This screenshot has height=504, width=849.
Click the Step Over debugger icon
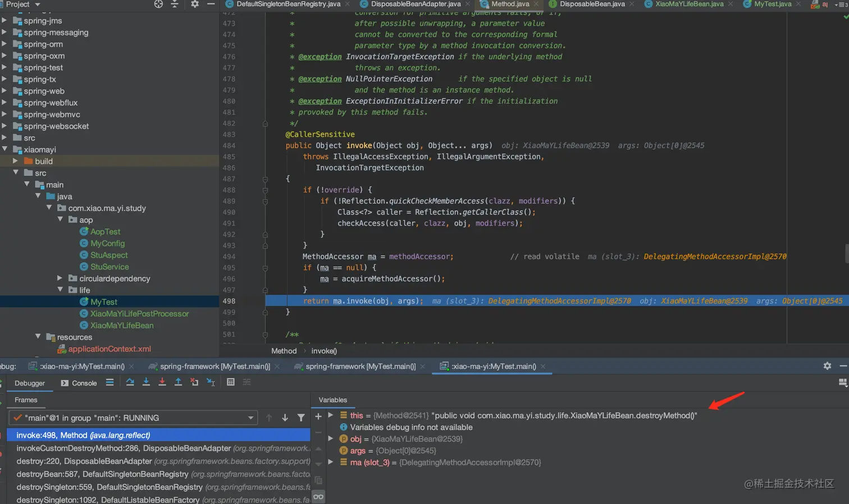tap(130, 382)
